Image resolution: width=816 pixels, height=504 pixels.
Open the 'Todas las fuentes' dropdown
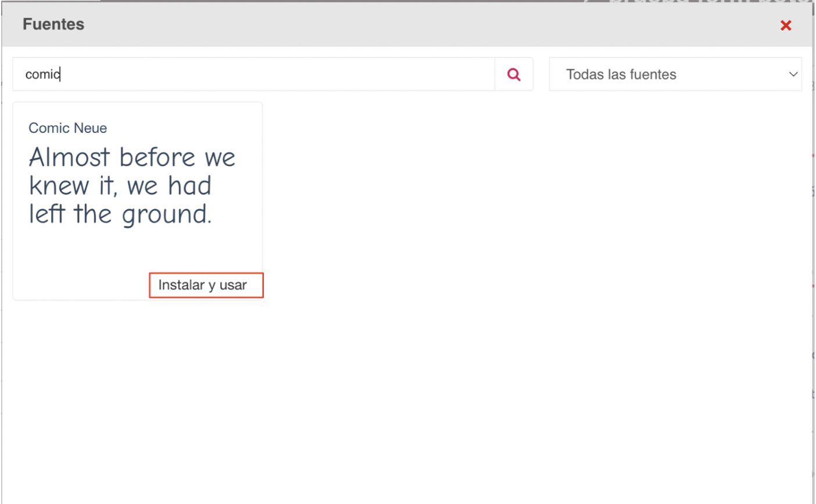point(675,74)
